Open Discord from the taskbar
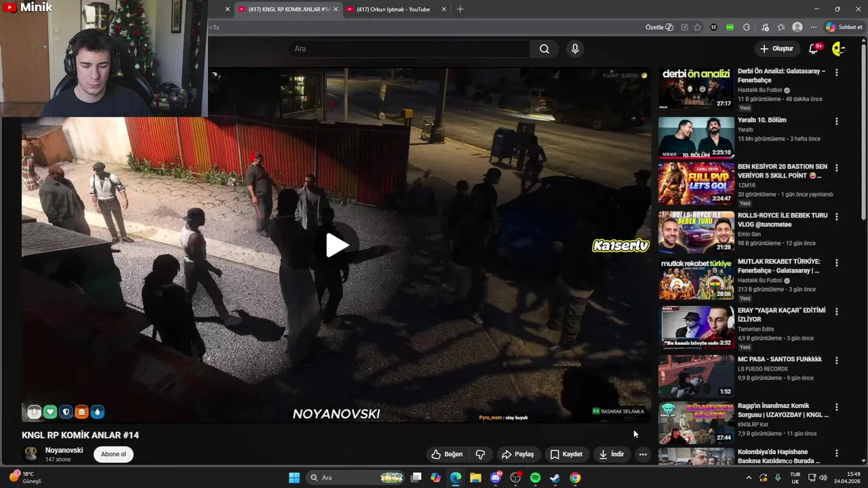 (496, 478)
